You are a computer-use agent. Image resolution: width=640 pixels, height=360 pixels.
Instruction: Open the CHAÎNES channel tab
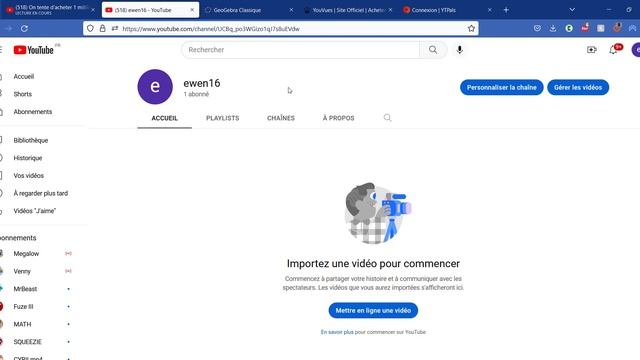(281, 118)
